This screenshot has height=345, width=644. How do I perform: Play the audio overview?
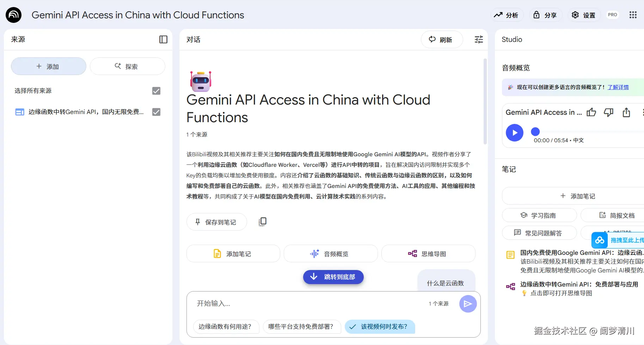point(515,133)
